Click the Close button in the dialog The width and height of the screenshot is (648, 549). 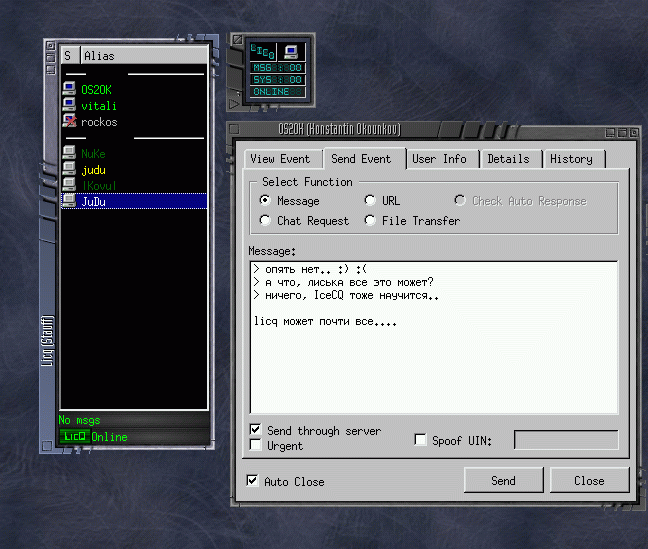pos(589,480)
